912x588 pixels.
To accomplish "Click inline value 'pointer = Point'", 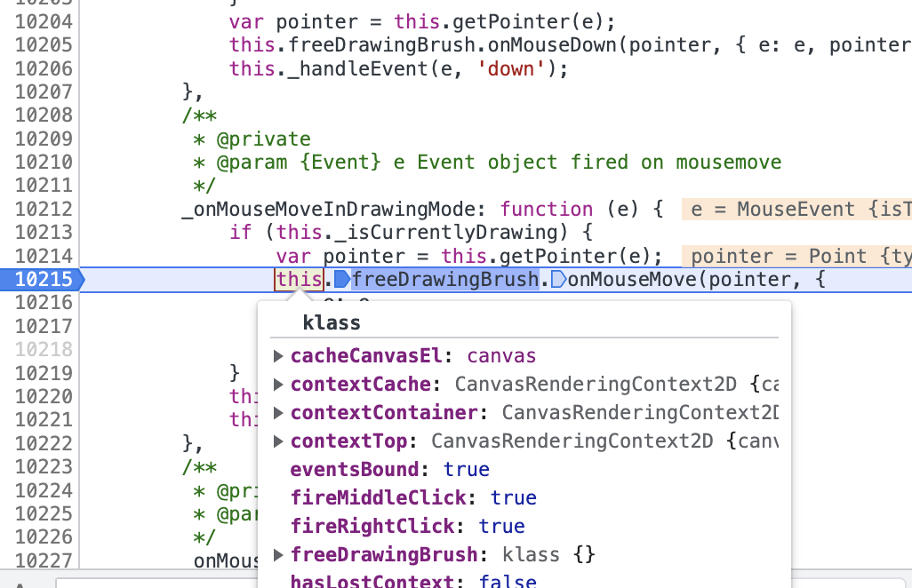I will pos(796,256).
